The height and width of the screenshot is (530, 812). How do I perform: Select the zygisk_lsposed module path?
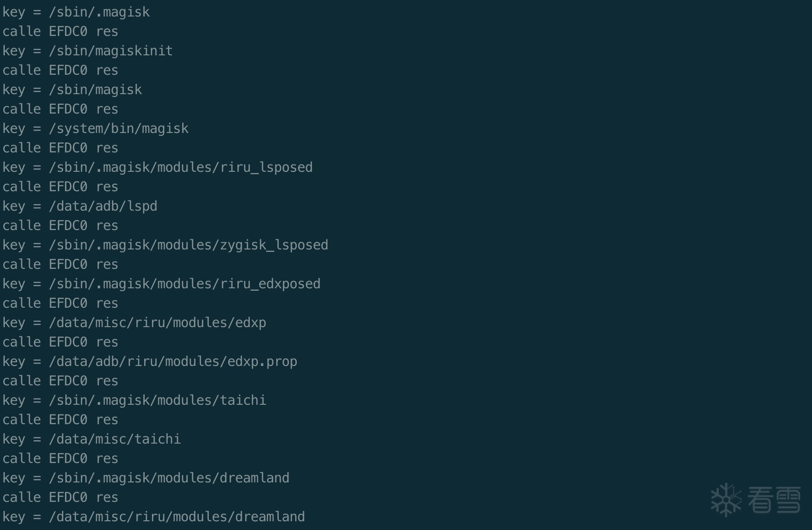(x=188, y=245)
